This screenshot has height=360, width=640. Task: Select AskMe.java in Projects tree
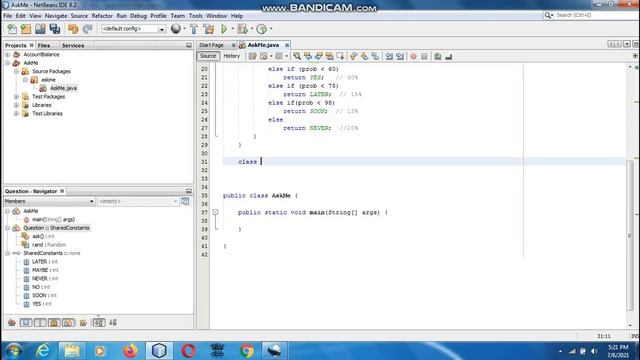pos(63,88)
